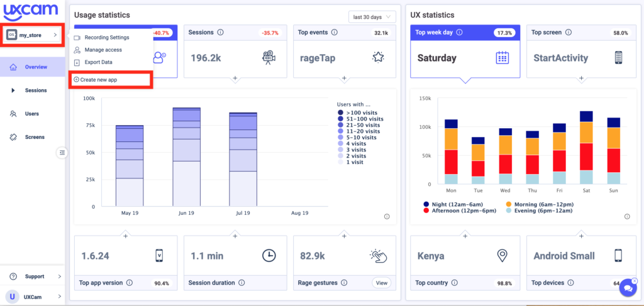Screen dimensions: 644x306
Task: Toggle the 1 visit legend entry
Action: [350, 162]
